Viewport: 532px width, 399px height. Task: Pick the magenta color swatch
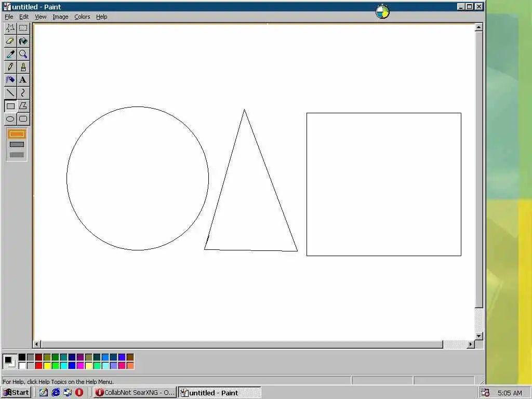pyautogui.click(x=80, y=365)
